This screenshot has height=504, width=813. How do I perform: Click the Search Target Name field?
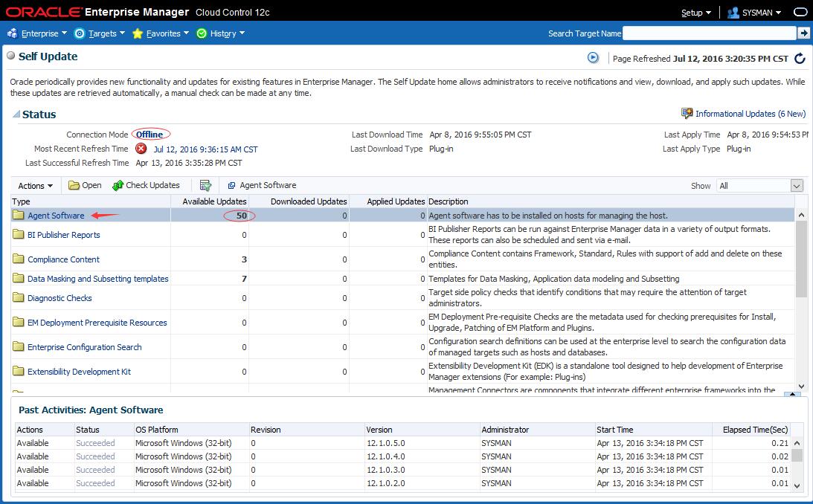(x=710, y=33)
